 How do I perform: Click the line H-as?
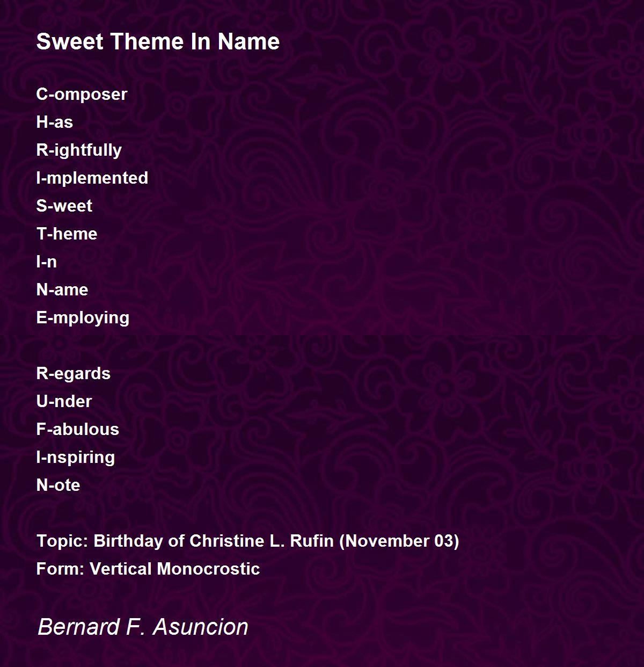pos(54,122)
